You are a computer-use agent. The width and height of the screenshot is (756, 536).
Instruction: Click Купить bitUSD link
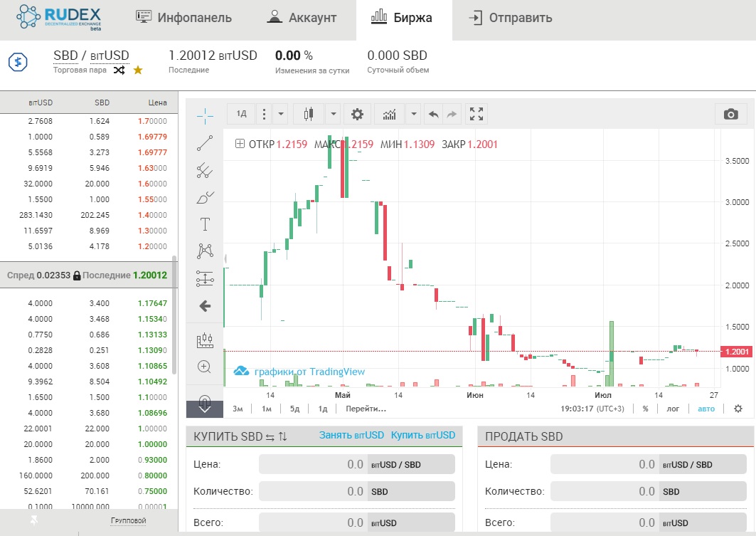(423, 435)
